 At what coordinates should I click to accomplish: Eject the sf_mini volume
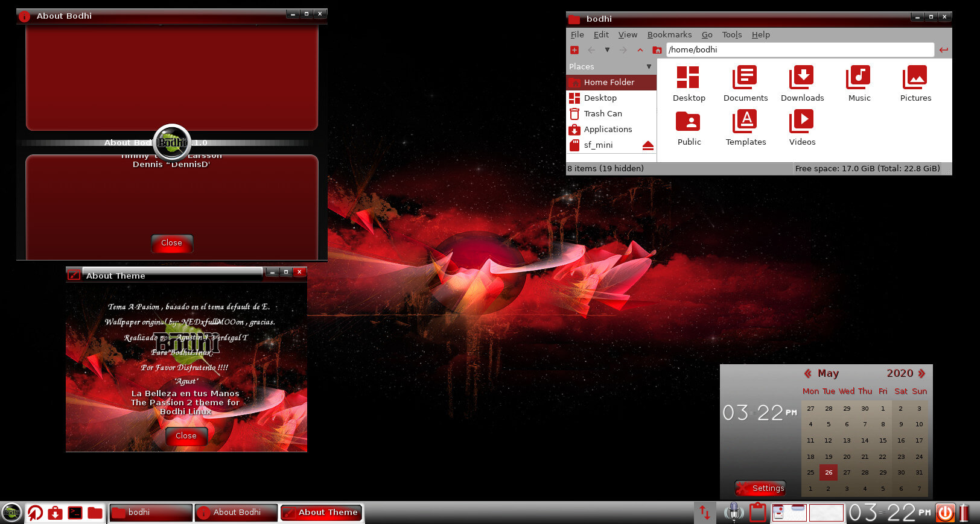pyautogui.click(x=648, y=145)
